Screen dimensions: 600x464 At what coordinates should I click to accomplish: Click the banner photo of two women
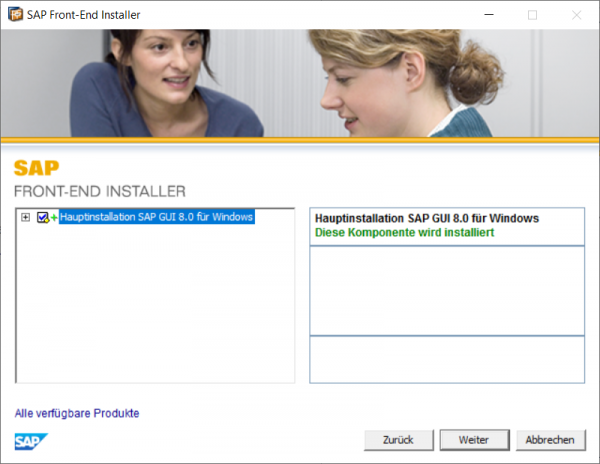click(300, 83)
